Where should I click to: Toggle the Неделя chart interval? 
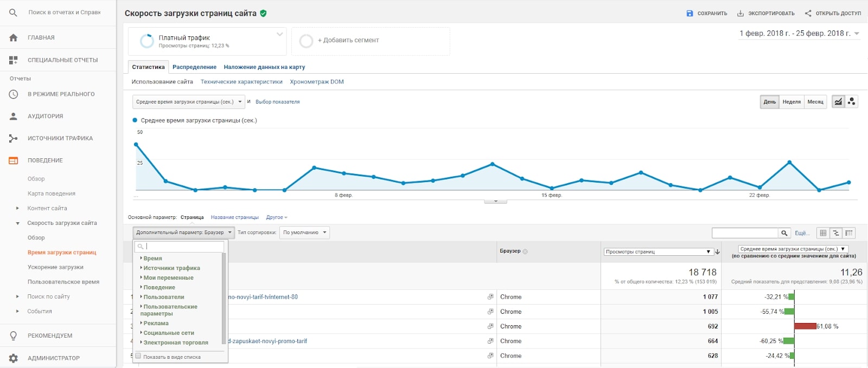[x=792, y=102]
